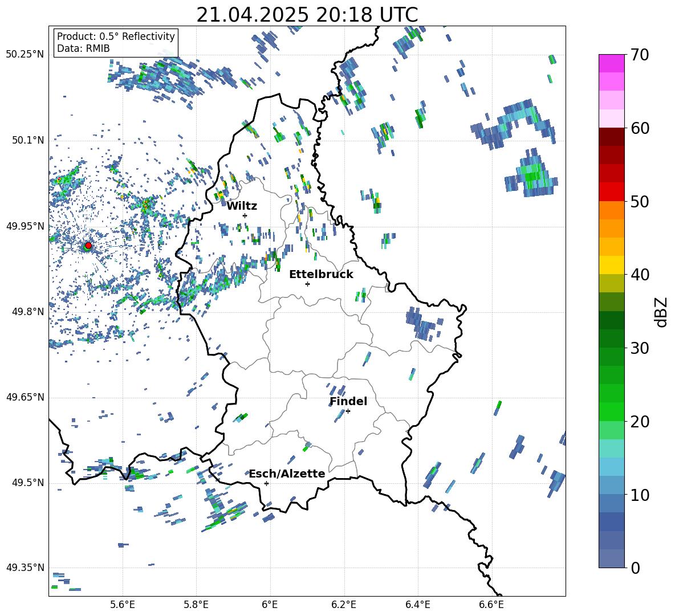This screenshot has width=675, height=616.
Task: Click the 40 colorbar tick label
Action: point(639,275)
